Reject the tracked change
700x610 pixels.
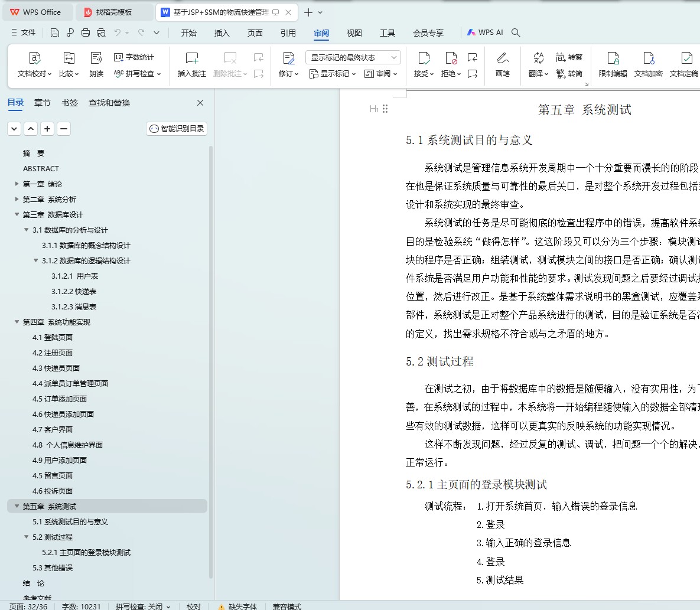[451, 65]
